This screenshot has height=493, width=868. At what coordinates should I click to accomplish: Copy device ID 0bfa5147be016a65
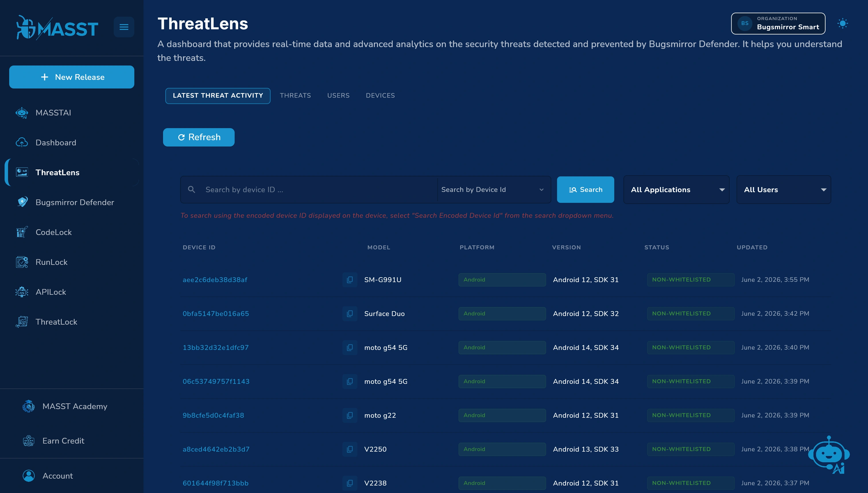[350, 313]
